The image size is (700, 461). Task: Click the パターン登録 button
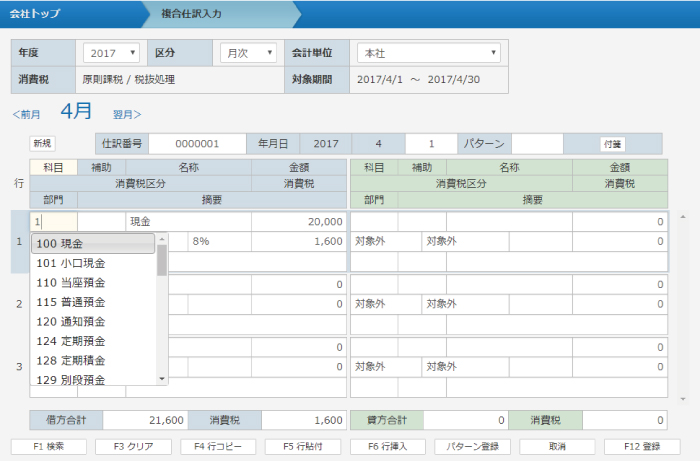(472, 446)
